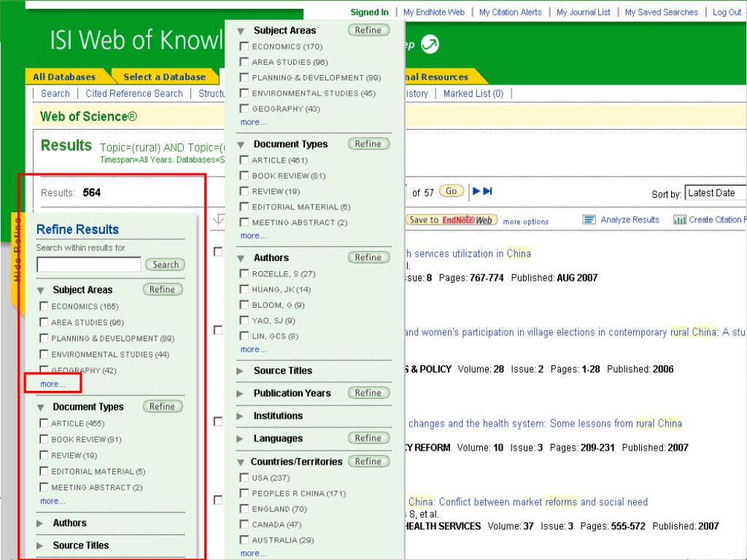Screen dimensions: 747x560
Task: Jump to last results page arrow
Action: click(x=487, y=191)
